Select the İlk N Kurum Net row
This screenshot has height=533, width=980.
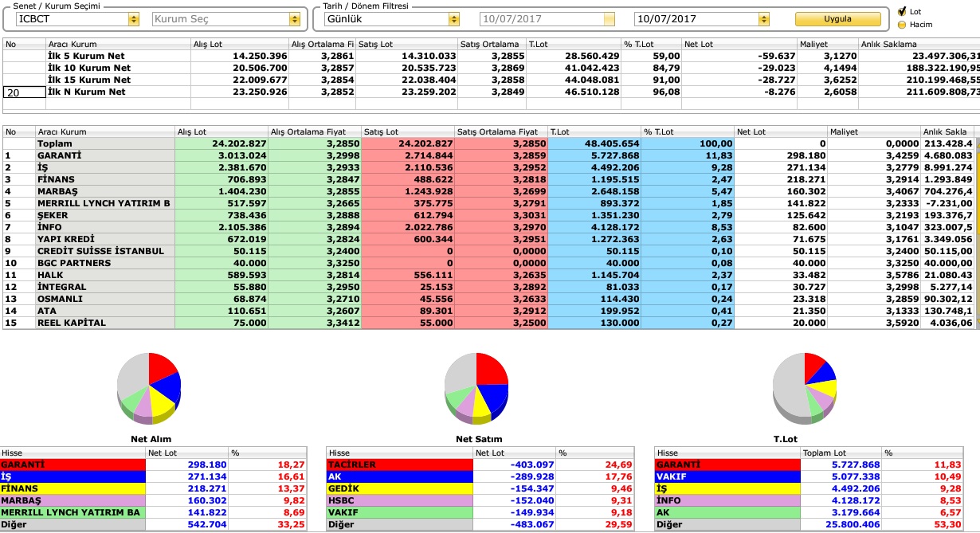coord(491,92)
